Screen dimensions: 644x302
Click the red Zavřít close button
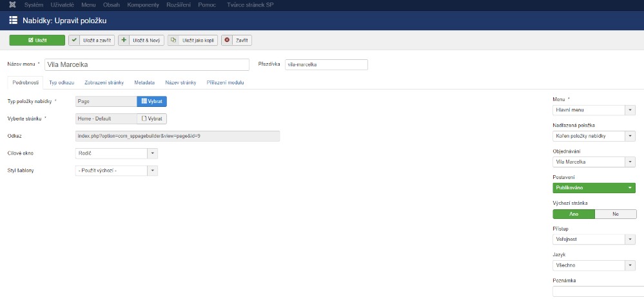[x=236, y=40]
